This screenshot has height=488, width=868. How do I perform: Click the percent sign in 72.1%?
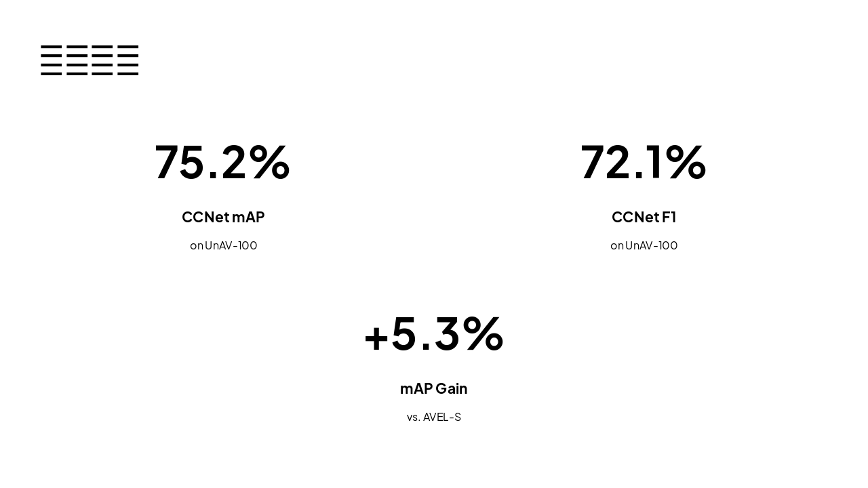(x=685, y=162)
